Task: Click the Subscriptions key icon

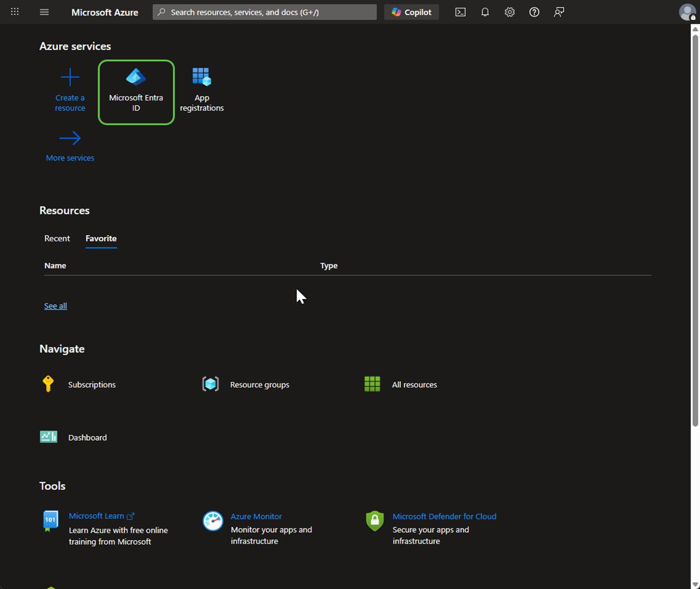Action: (48, 384)
